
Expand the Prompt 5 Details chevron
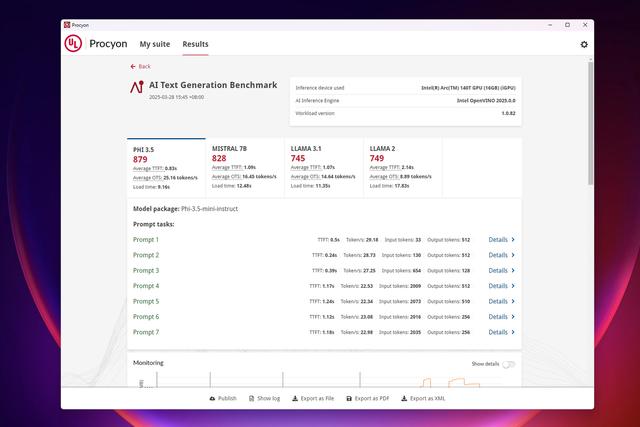point(513,301)
